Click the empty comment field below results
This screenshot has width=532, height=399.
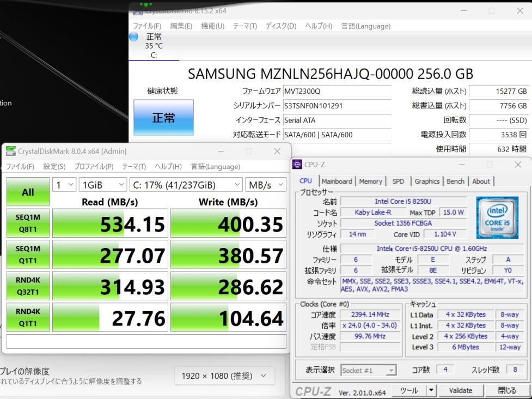146,342
